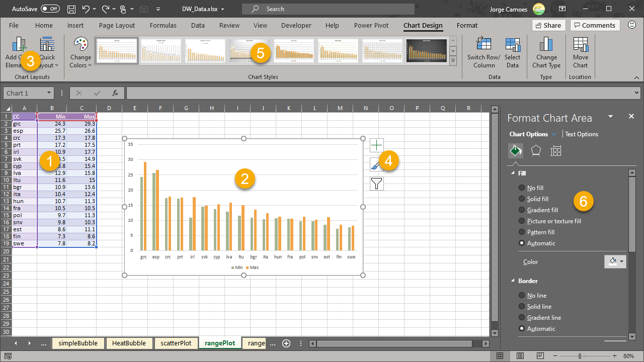Switch to the HeatBubble sheet tab
This screenshot has width=644, height=362.
[129, 343]
